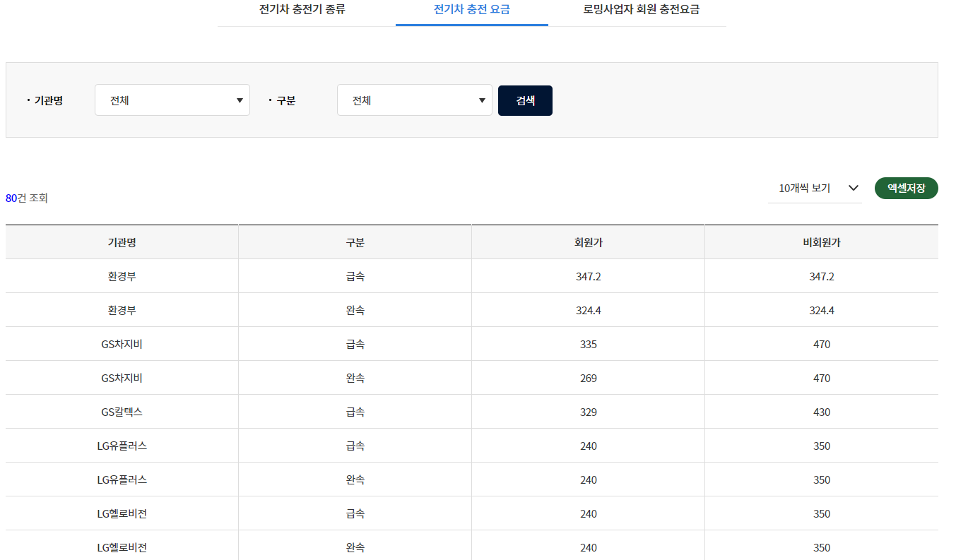956x560 pixels.
Task: Open the 기관명 dropdown
Action: coord(172,100)
